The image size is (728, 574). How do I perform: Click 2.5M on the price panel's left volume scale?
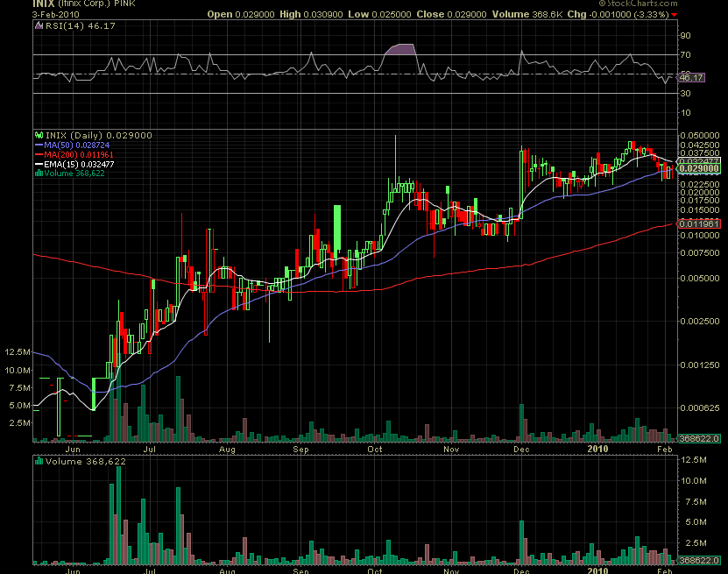tap(20, 423)
